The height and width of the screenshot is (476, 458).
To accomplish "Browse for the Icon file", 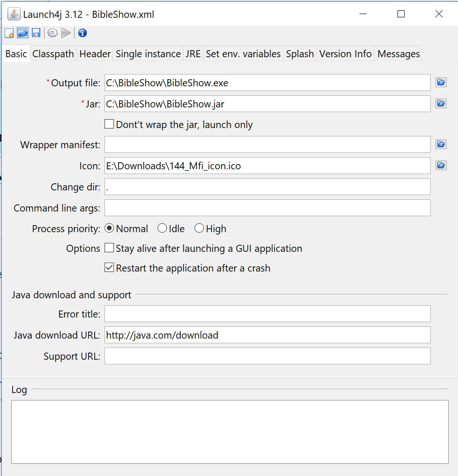I will coord(441,166).
